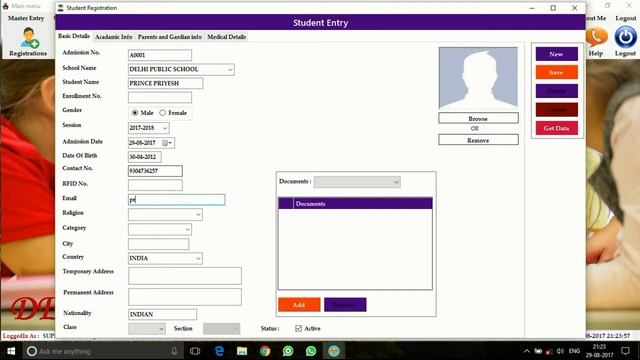The image size is (640, 360).
Task: Open the solid green WhatsApp taskbar icon
Action: click(x=311, y=351)
